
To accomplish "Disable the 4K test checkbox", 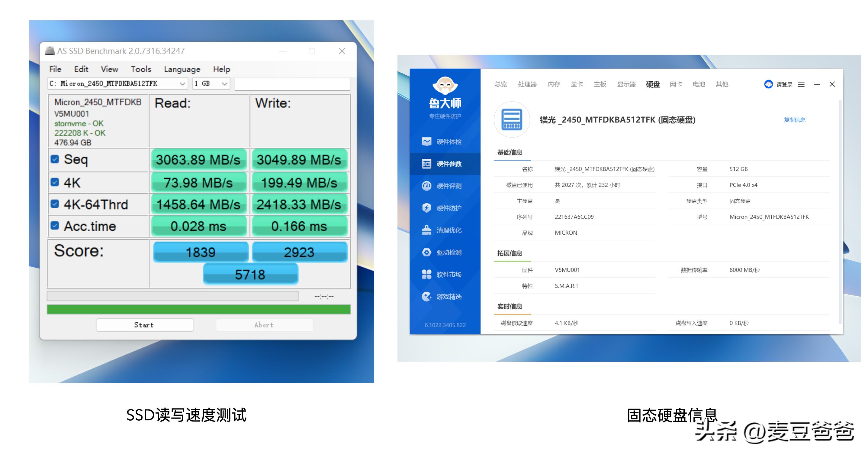I will pos(55,182).
